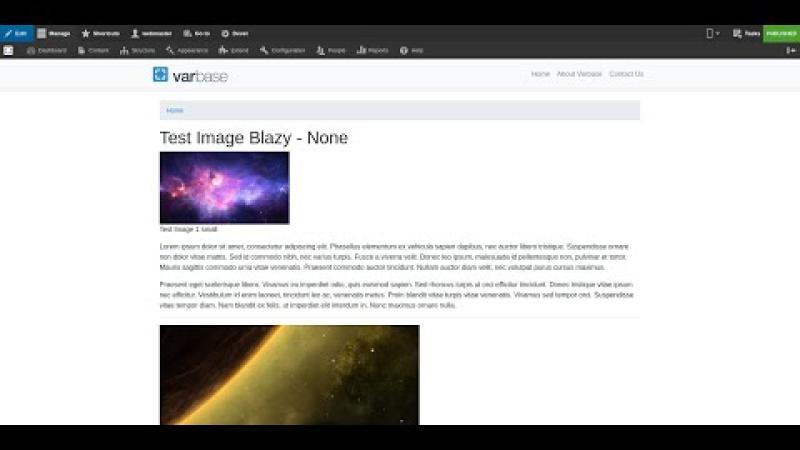This screenshot has height=450, width=800.
Task: Open the Tasks toolbar item
Action: (746, 34)
